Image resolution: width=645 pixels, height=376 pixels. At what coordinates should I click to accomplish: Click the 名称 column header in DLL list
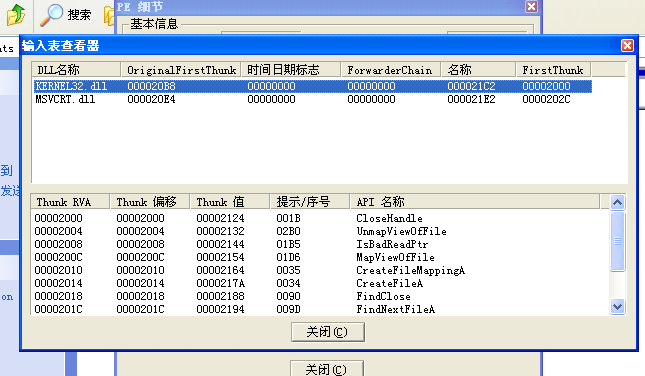pyautogui.click(x=479, y=70)
